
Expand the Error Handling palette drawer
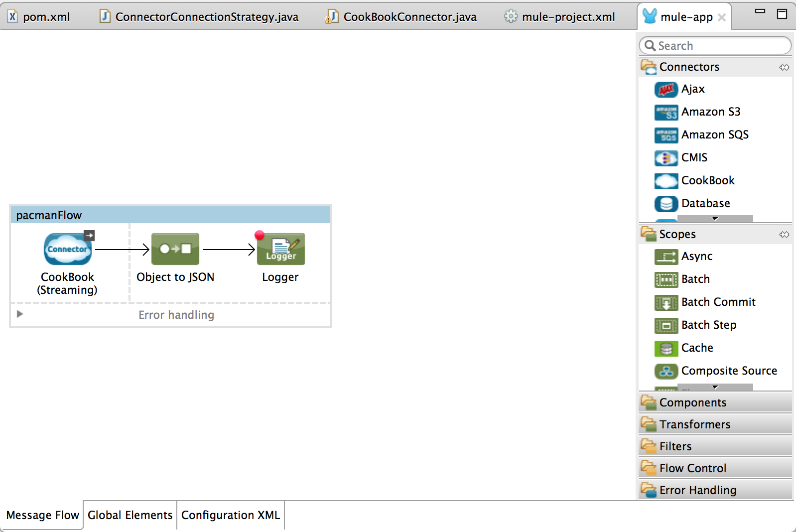tap(715, 490)
